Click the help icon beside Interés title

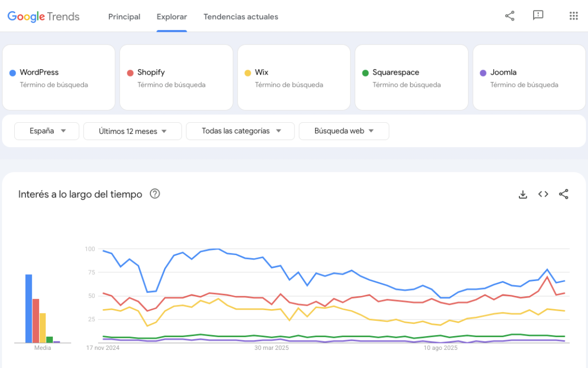pyautogui.click(x=155, y=194)
